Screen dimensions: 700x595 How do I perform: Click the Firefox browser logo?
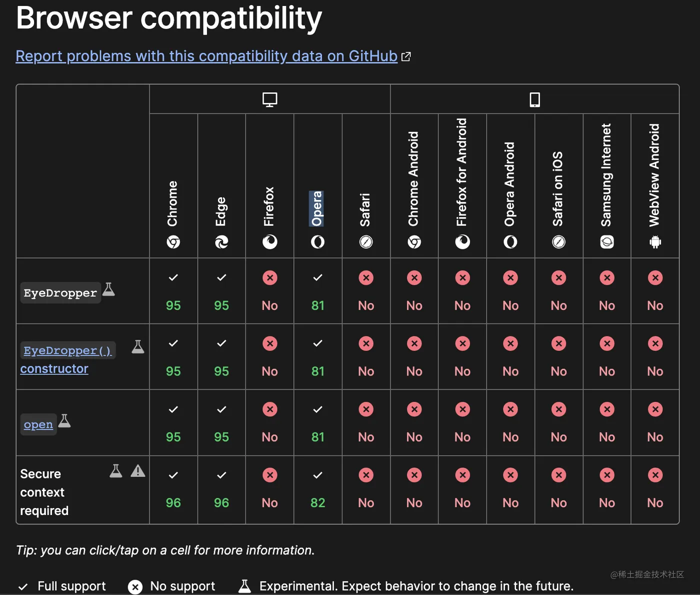tap(270, 242)
